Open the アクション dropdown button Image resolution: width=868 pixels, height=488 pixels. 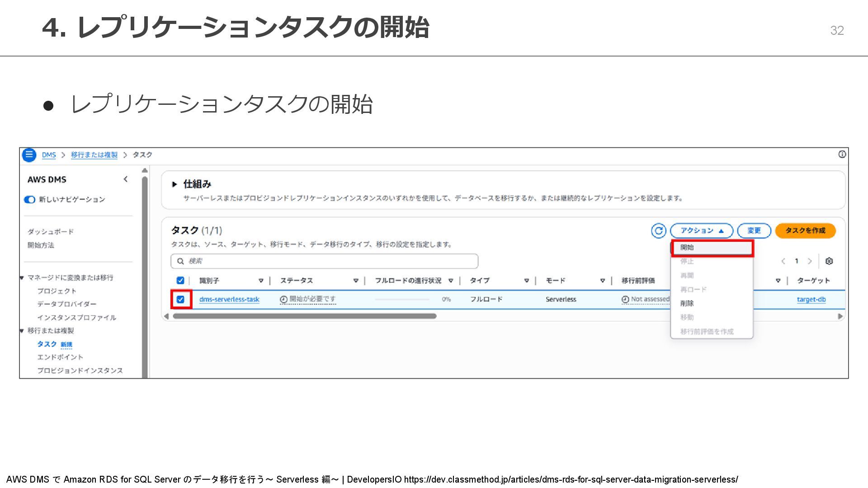701,231
